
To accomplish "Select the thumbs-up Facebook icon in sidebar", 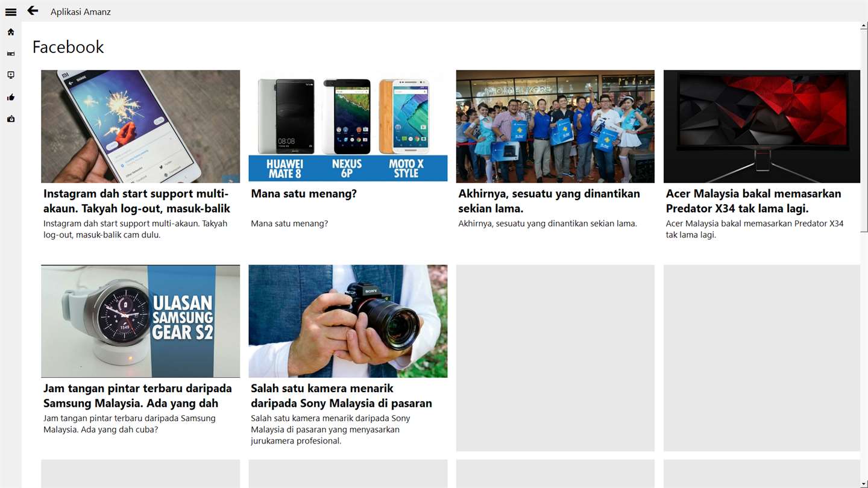I will 11,97.
